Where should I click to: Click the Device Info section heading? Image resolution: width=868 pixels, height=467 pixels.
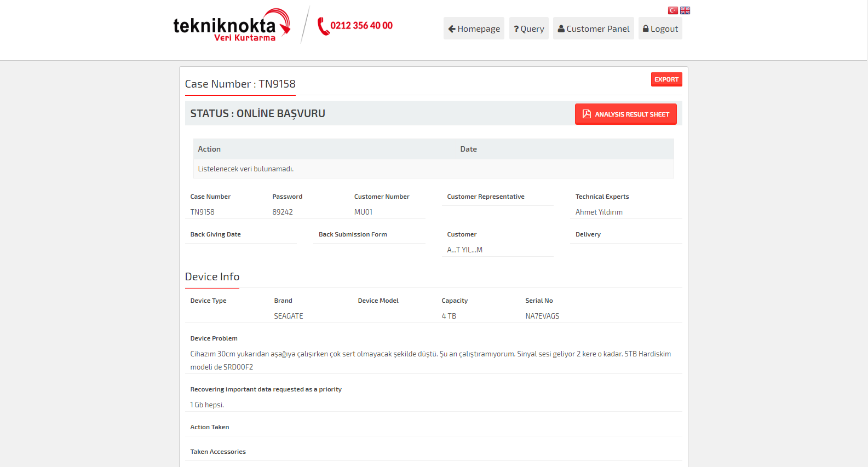click(x=212, y=276)
